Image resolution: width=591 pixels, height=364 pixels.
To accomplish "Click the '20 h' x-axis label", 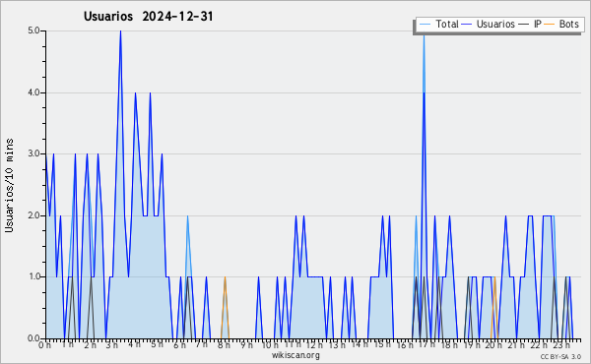I will pyautogui.click(x=493, y=345).
